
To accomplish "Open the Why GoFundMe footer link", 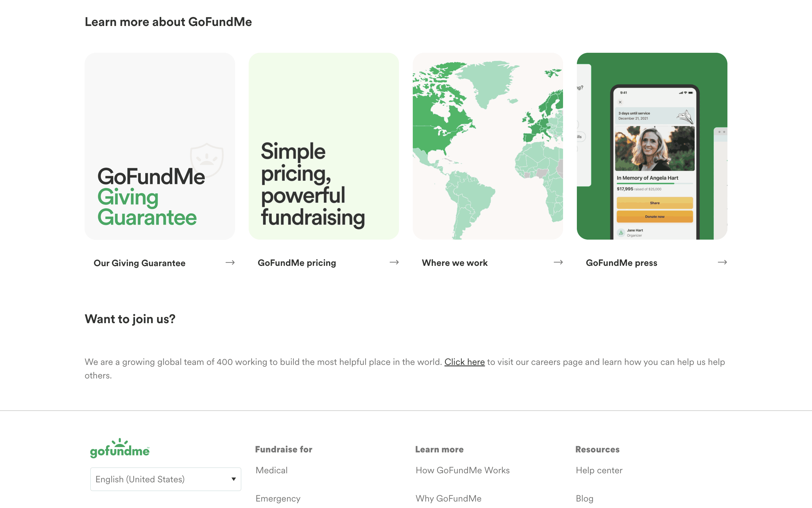I will click(x=448, y=499).
